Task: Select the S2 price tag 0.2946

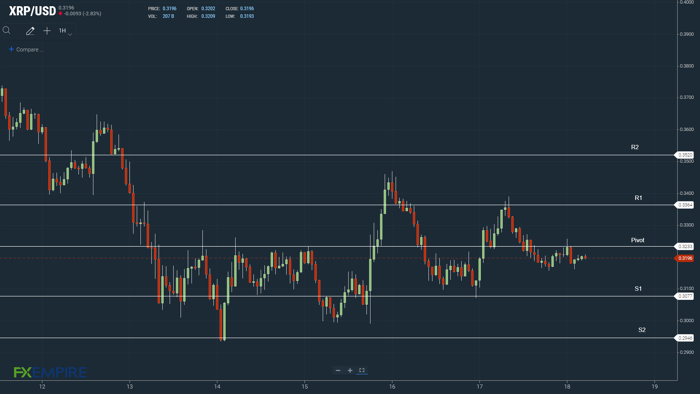Action: coord(684,338)
